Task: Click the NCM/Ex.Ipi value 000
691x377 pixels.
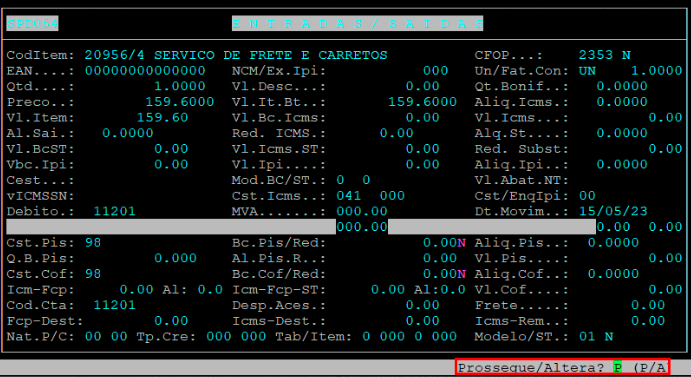Action: (435, 71)
